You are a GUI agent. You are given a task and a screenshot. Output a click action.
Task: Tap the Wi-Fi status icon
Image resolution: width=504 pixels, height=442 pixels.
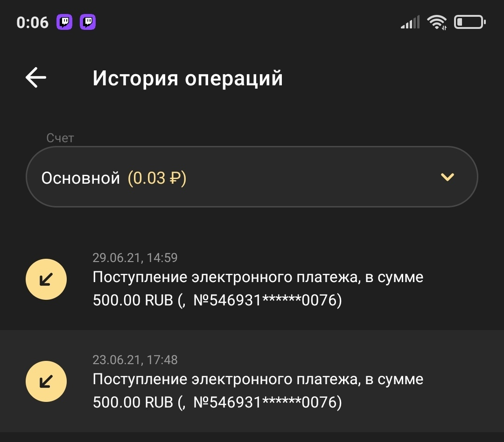coord(437,22)
